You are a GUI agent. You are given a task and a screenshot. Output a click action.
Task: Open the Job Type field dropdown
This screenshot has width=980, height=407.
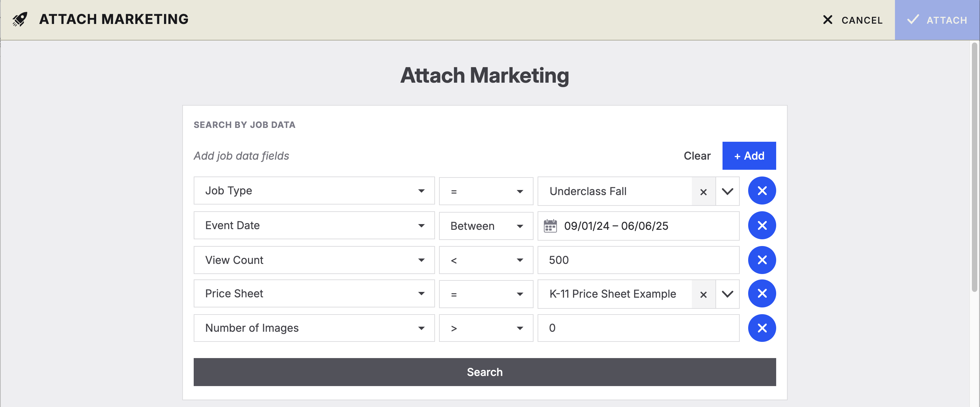pos(314,191)
